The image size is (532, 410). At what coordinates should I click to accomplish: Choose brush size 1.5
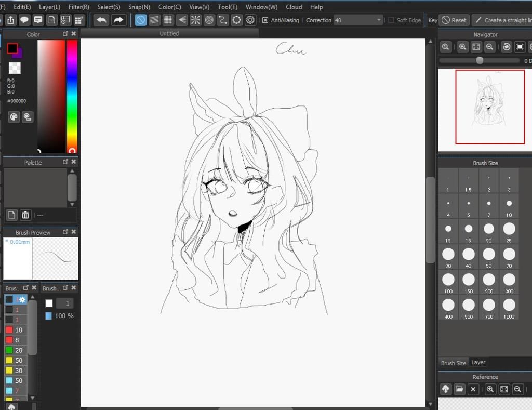[x=468, y=181]
